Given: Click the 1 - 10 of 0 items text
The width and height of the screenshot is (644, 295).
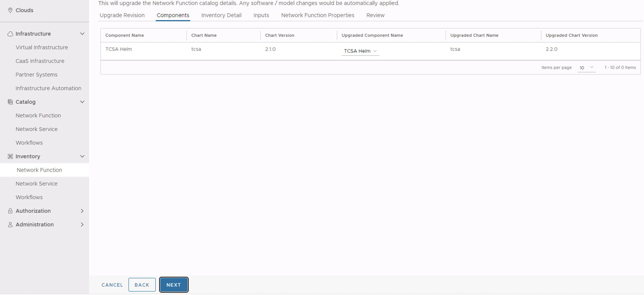Looking at the screenshot, I should 620,68.
